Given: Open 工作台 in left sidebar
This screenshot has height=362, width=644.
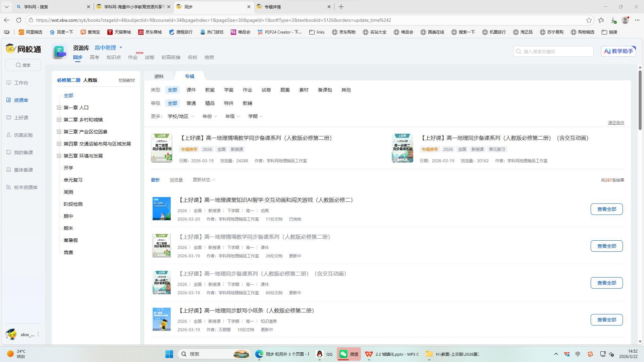Looking at the screenshot, I should click(21, 83).
